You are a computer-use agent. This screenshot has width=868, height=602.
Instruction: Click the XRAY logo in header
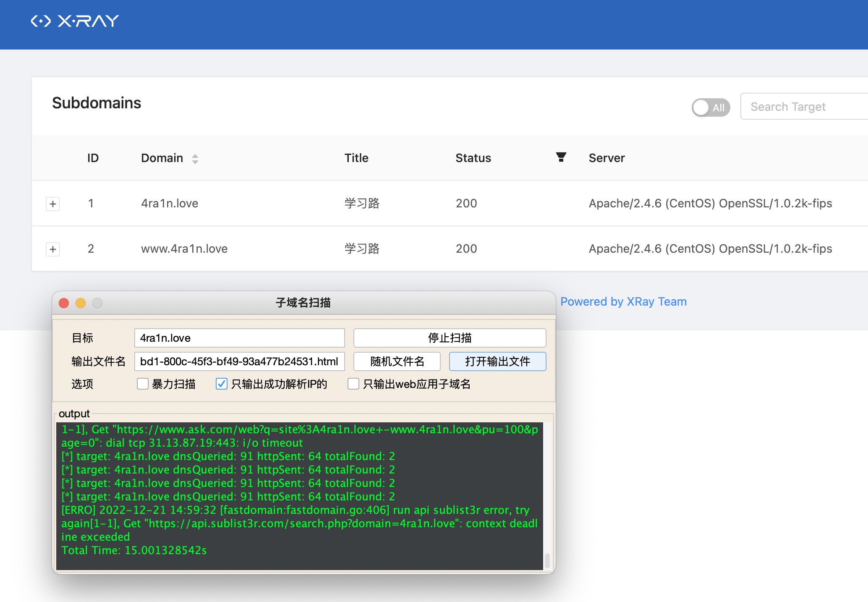75,21
